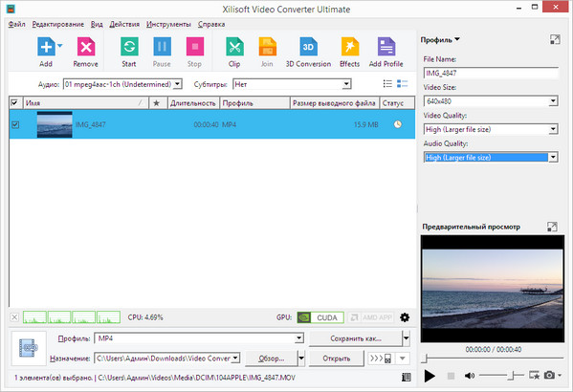Screen dimensions: 573x392
Task: Open the Clip scissors tool
Action: pyautogui.click(x=234, y=47)
